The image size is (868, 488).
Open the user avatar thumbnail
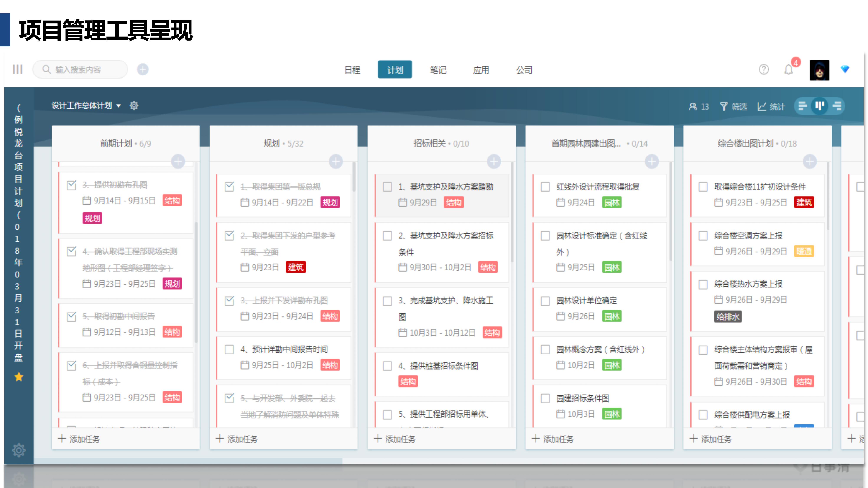point(819,70)
